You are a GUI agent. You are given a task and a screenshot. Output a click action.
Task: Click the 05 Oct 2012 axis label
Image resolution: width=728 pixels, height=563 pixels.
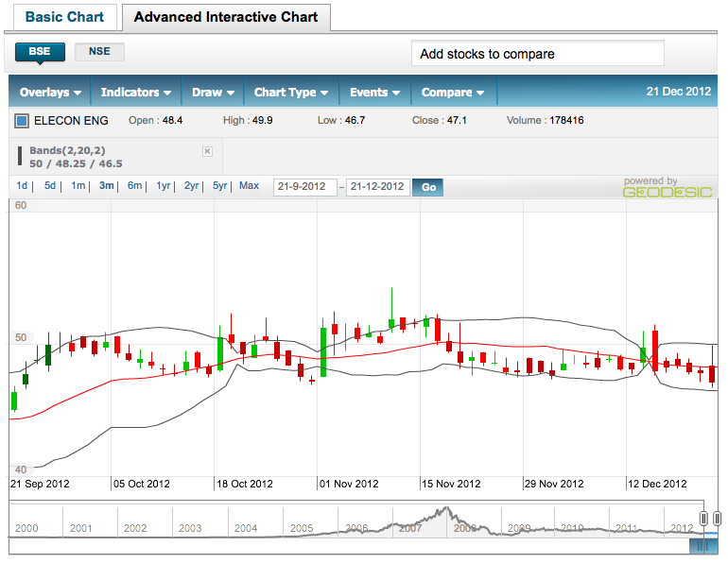click(x=142, y=485)
